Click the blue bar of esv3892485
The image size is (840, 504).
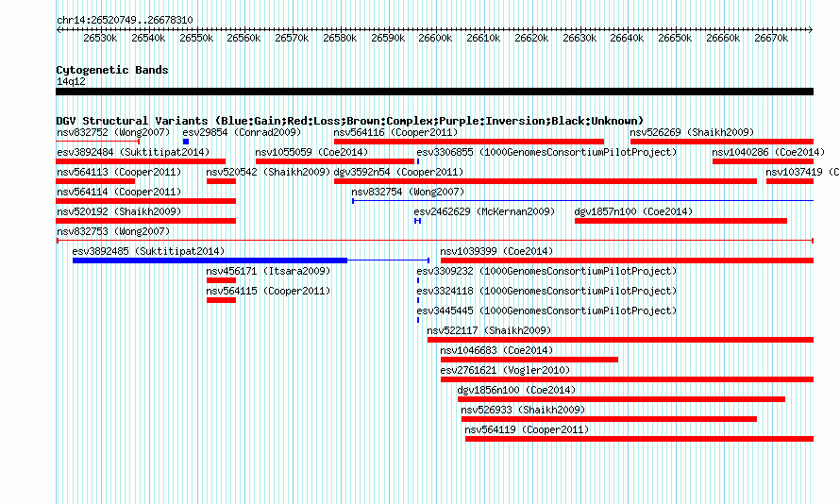pos(210,260)
